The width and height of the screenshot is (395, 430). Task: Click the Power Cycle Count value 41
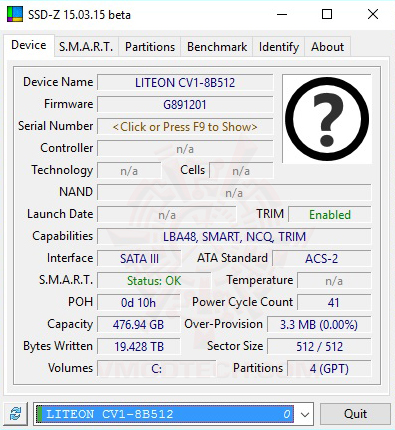[334, 303]
